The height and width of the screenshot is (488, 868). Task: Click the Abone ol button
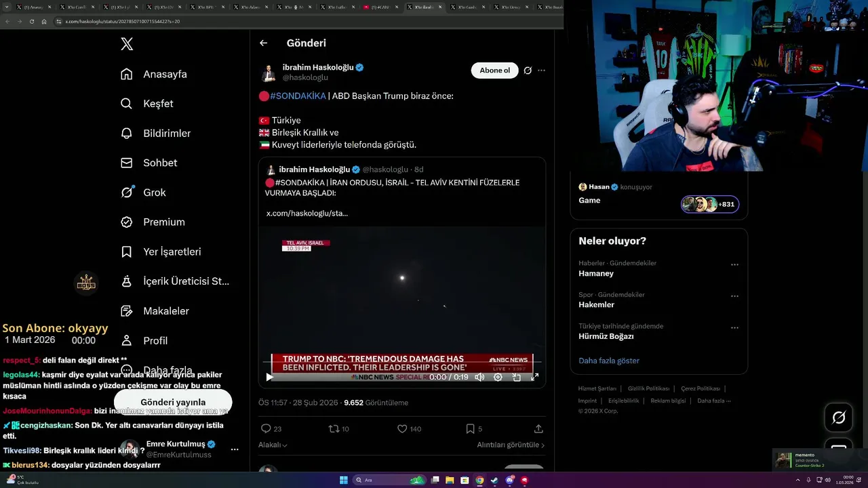coord(494,70)
